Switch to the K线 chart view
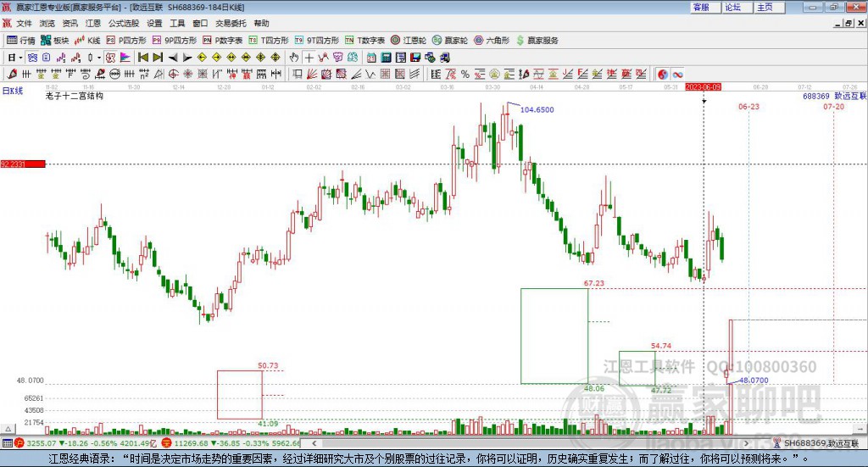Image resolution: width=868 pixels, height=467 pixels. tap(87, 41)
